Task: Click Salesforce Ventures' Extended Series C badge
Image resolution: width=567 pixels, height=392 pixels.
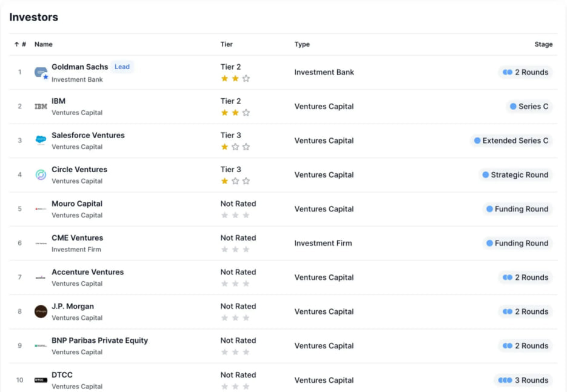Action: point(511,141)
